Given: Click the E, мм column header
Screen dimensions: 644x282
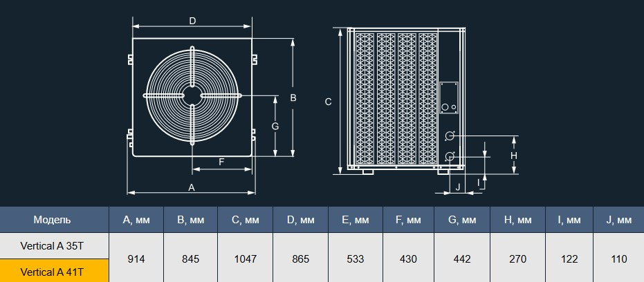Looking at the screenshot, I should [x=356, y=220].
